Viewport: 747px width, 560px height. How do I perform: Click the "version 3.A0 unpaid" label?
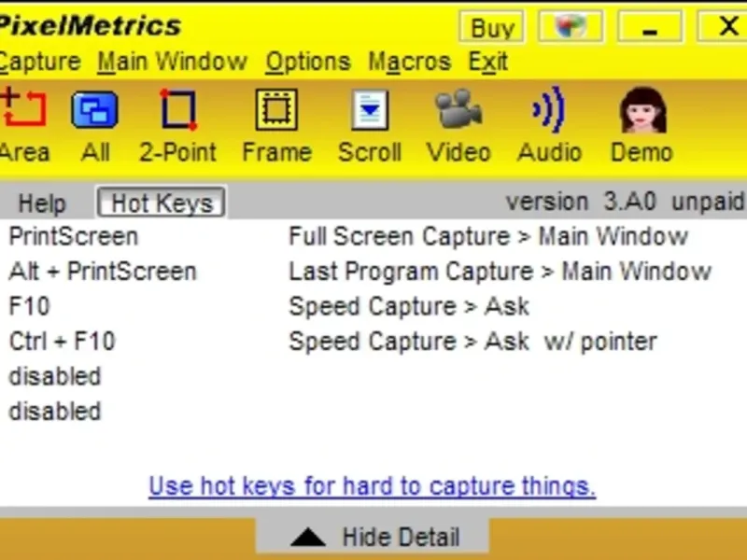625,202
